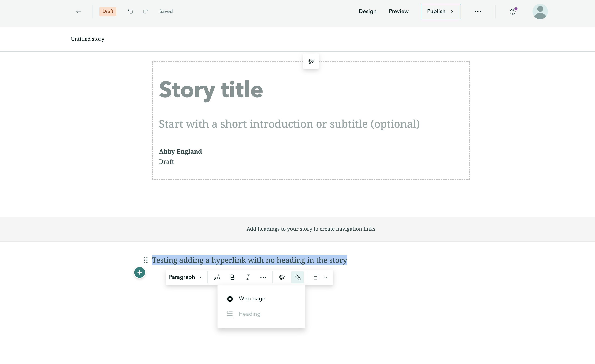This screenshot has height=364, width=595.
Task: Open more text formatting options (ellipsis) in toolbar
Action: click(x=263, y=277)
